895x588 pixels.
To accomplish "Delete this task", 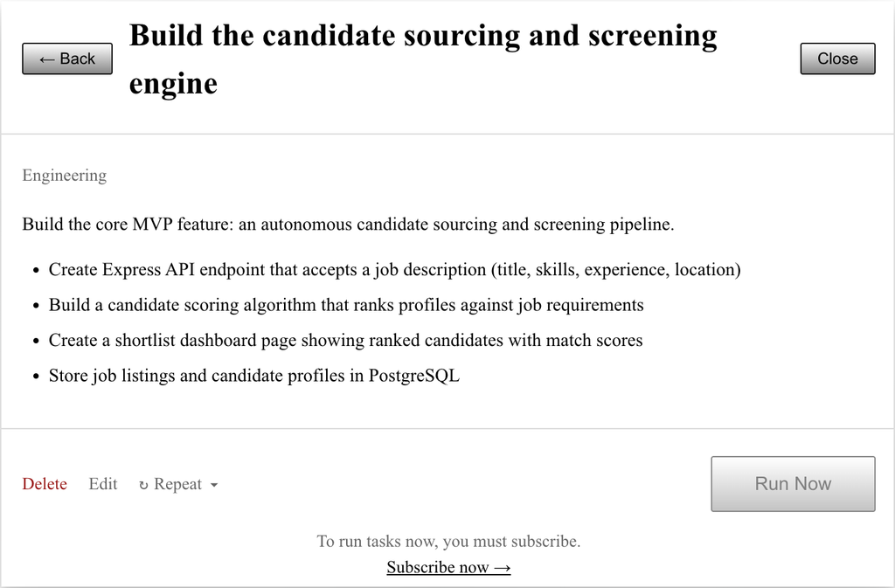I will (x=44, y=483).
